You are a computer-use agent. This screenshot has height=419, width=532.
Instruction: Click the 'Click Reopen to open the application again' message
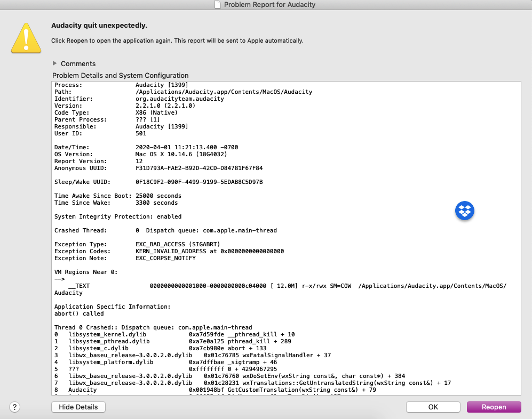(177, 41)
